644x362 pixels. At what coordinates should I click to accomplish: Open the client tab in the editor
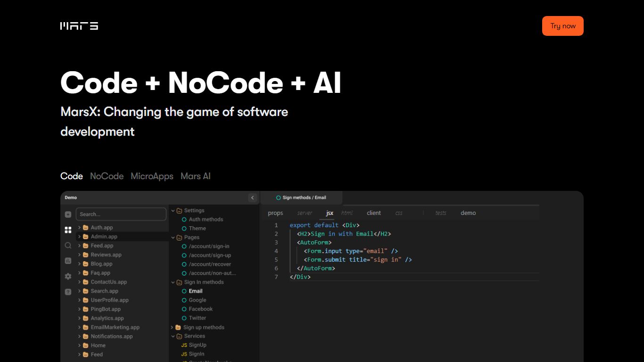pyautogui.click(x=373, y=213)
